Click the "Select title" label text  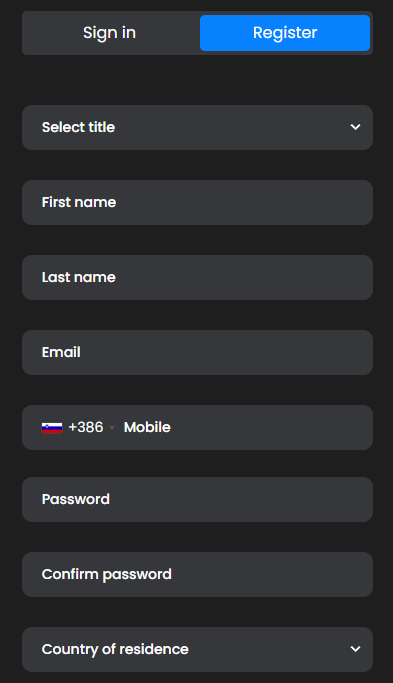point(78,127)
